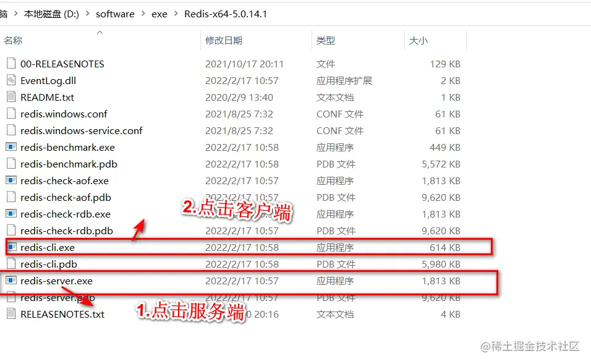591x364 pixels.
Task: Click the README.txt document icon
Action: point(11,97)
